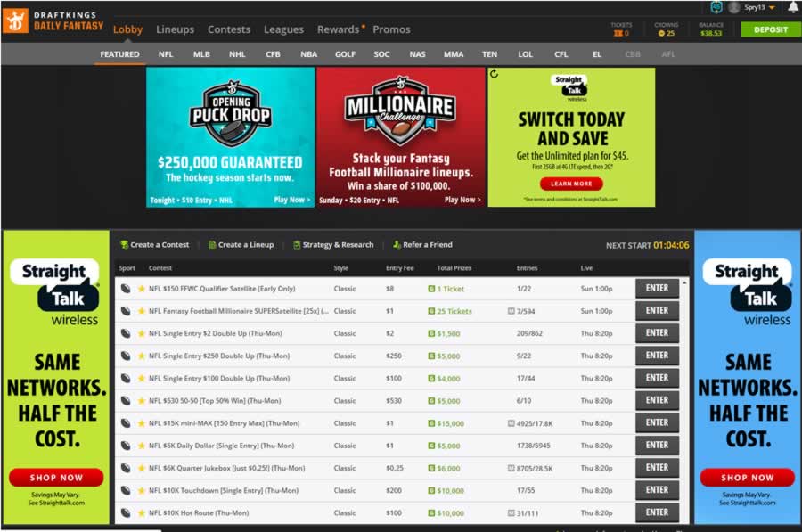
Task: Enter the $10K Hot Route contest
Action: (x=657, y=512)
